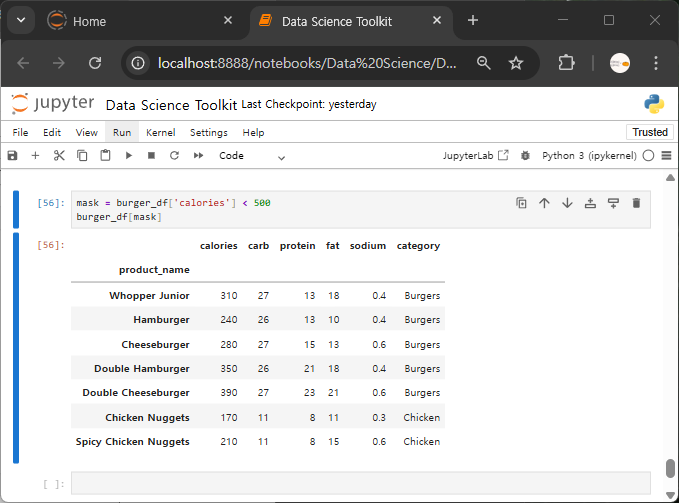Open the browser three-dot menu
This screenshot has height=503, width=679.
656,63
